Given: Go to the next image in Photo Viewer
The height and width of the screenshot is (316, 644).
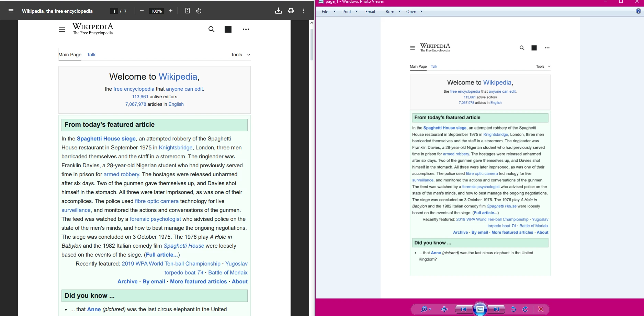Looking at the screenshot, I should click(497, 309).
